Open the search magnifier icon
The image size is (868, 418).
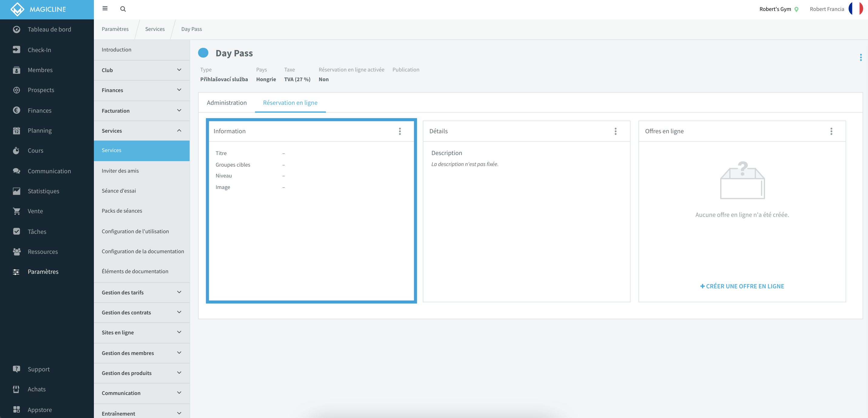point(123,9)
